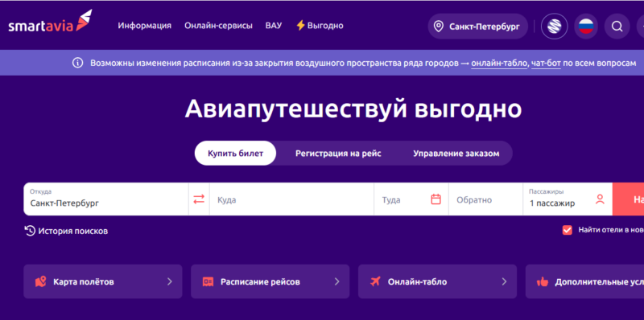Click the map icon on Карта полётов
The width and height of the screenshot is (644, 320).
coord(41,282)
